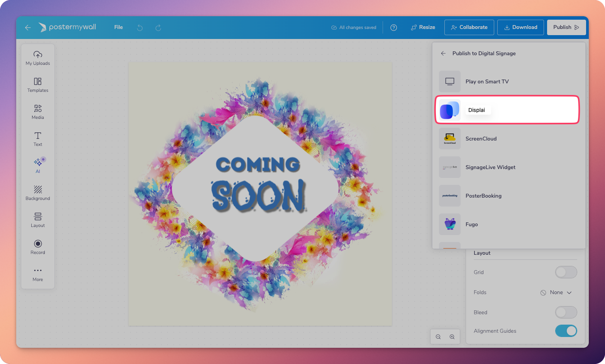Image resolution: width=605 pixels, height=364 pixels.
Task: Open the Layout sidebar tool
Action: (38, 220)
